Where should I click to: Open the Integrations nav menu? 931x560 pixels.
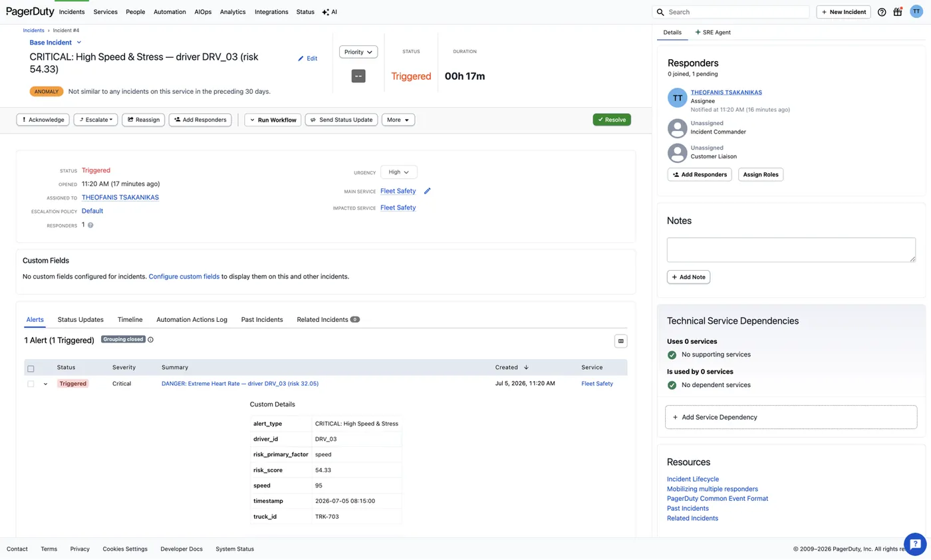271,12
